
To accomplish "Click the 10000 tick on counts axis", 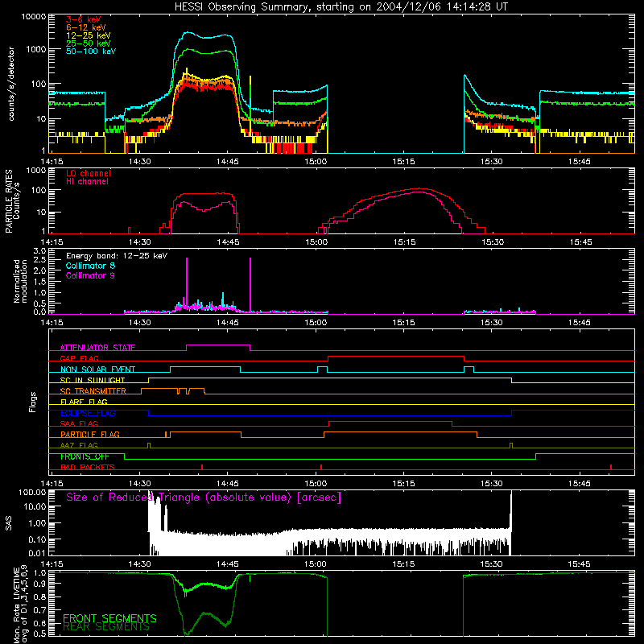I will tap(34, 16).
